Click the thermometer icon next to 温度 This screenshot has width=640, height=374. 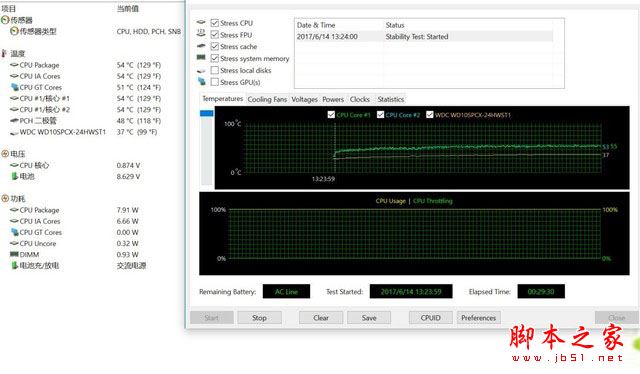point(4,53)
